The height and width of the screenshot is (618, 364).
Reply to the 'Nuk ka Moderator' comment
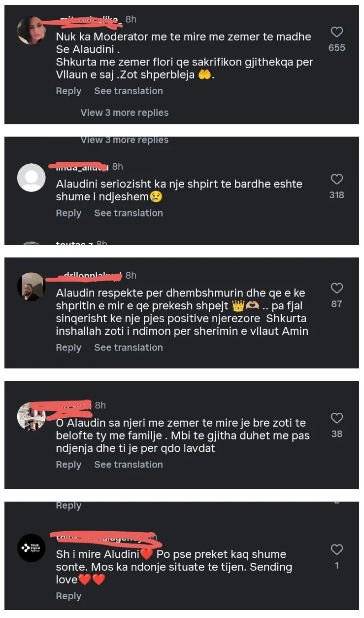coord(68,91)
